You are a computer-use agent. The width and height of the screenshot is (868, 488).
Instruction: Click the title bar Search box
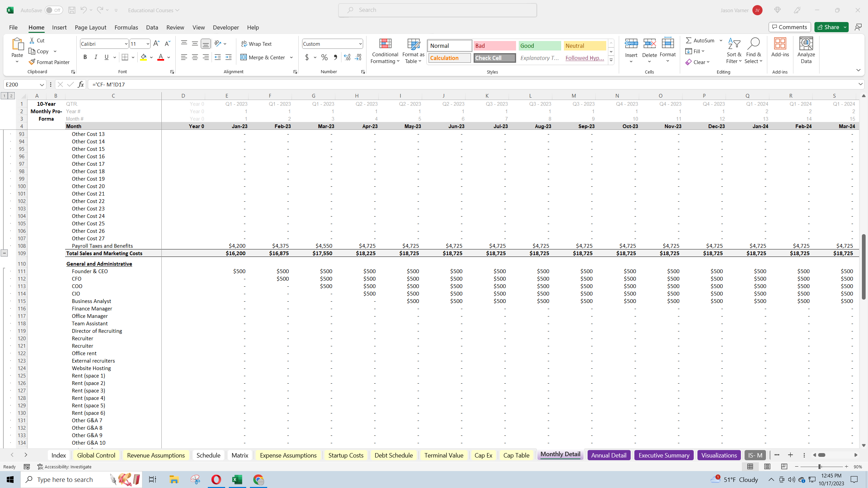click(437, 10)
